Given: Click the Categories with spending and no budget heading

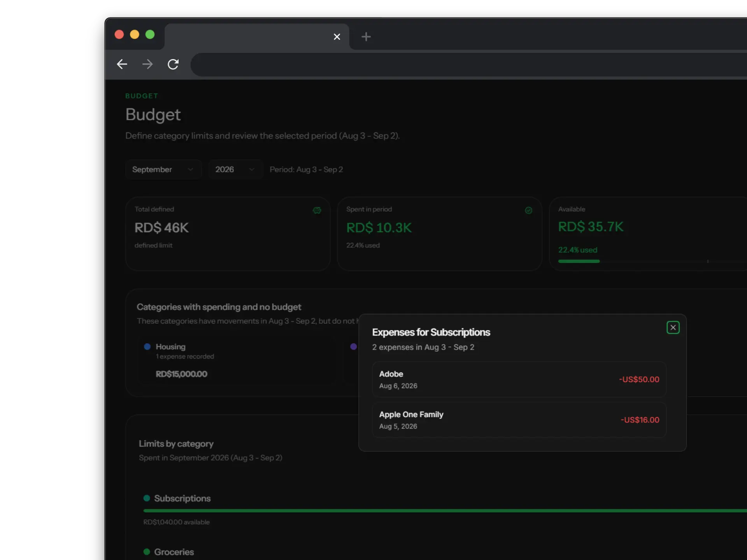Looking at the screenshot, I should (219, 307).
